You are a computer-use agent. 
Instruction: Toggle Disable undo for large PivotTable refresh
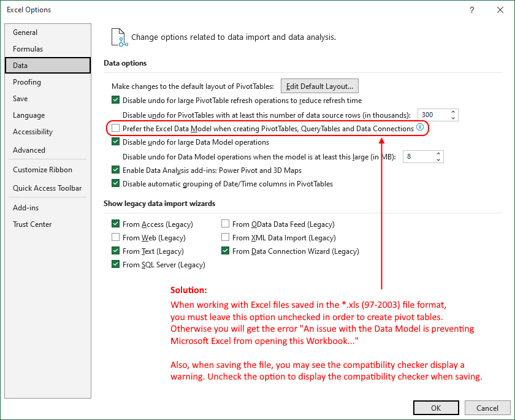tap(116, 100)
